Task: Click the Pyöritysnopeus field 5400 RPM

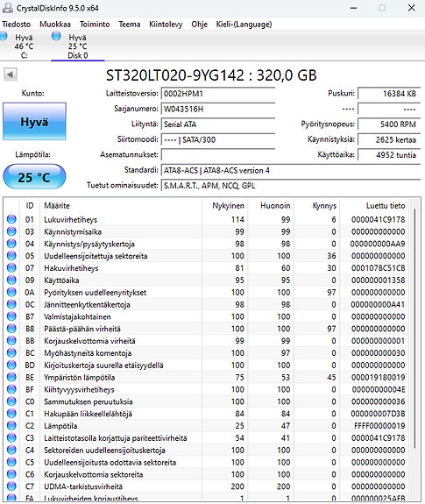Action: click(389, 124)
